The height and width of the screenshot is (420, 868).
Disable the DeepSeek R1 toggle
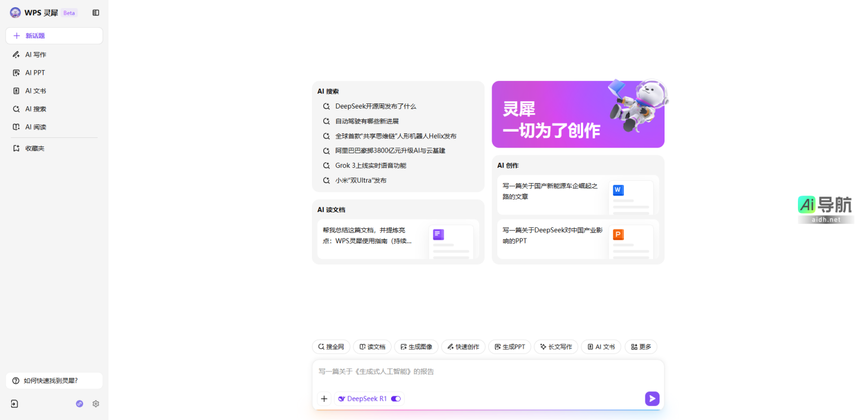(x=396, y=399)
